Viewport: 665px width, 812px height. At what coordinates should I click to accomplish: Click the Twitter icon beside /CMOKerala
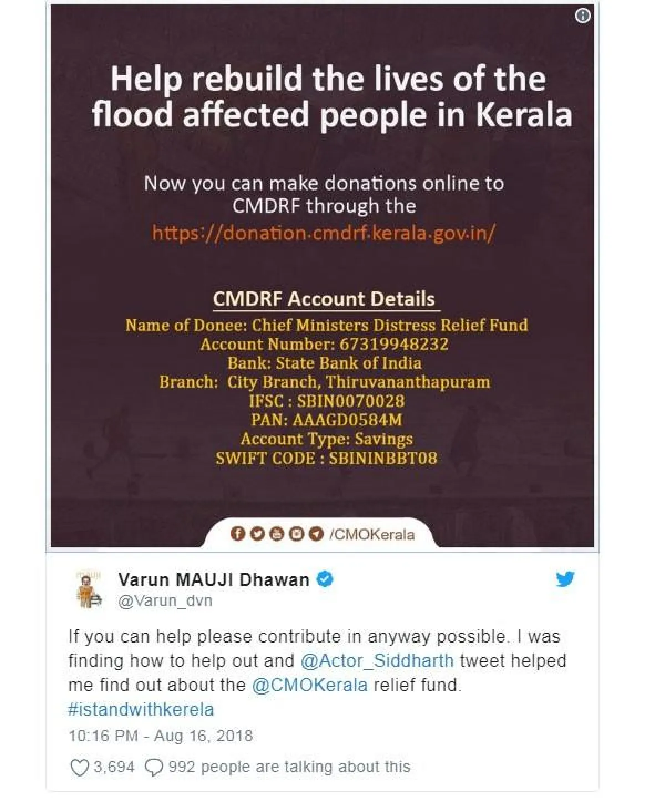(x=257, y=534)
